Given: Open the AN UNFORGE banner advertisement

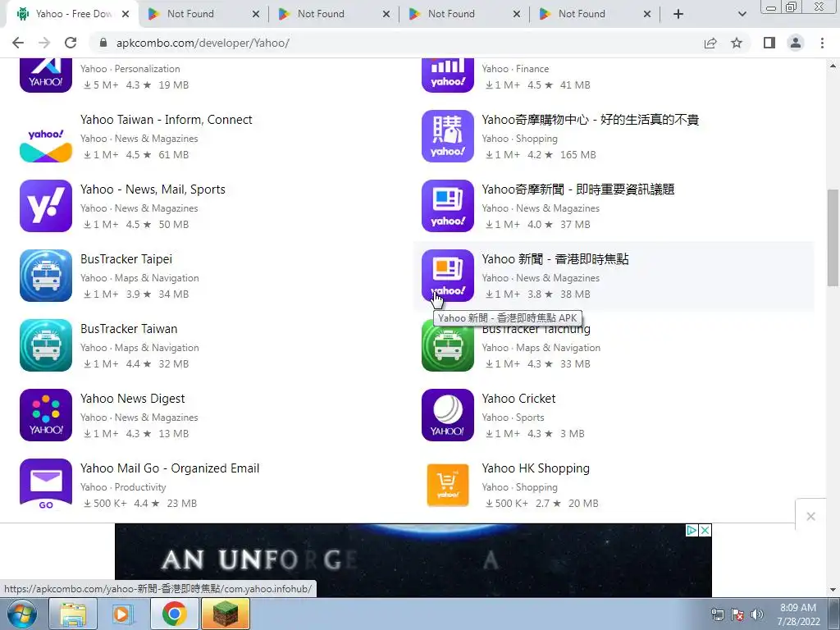Looking at the screenshot, I should tap(413, 559).
